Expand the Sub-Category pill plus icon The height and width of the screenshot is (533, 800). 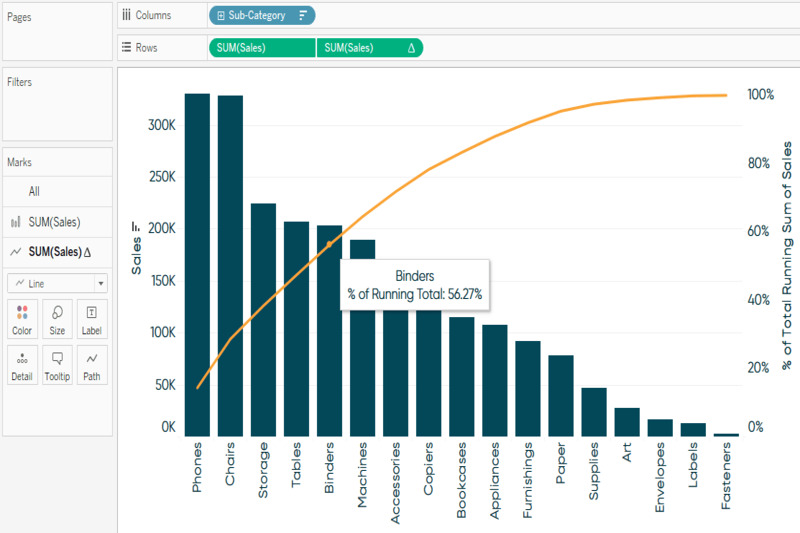click(220, 16)
